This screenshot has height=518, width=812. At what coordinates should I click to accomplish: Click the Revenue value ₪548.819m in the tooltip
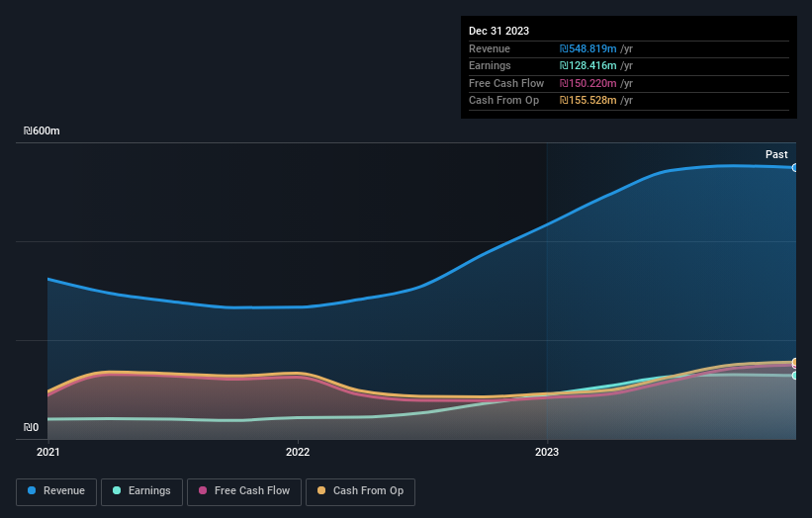click(x=587, y=48)
